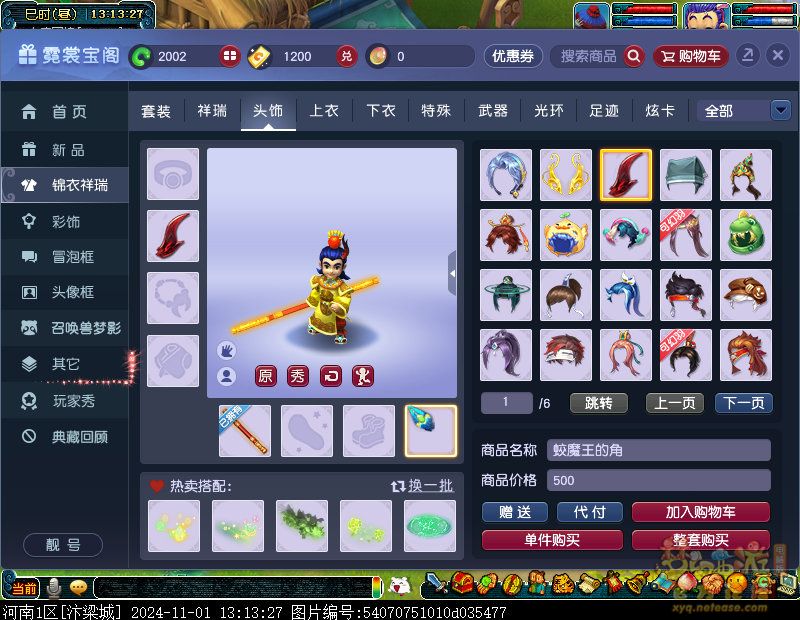This screenshot has height=620, width=800.
Task: Select the golden horns headwear item
Action: [x=566, y=175]
